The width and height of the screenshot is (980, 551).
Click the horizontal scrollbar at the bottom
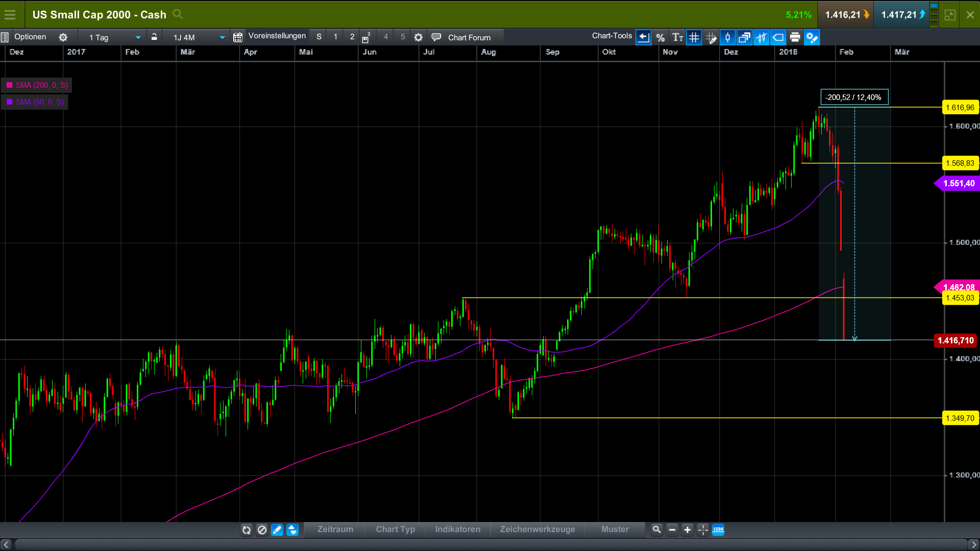click(490, 544)
